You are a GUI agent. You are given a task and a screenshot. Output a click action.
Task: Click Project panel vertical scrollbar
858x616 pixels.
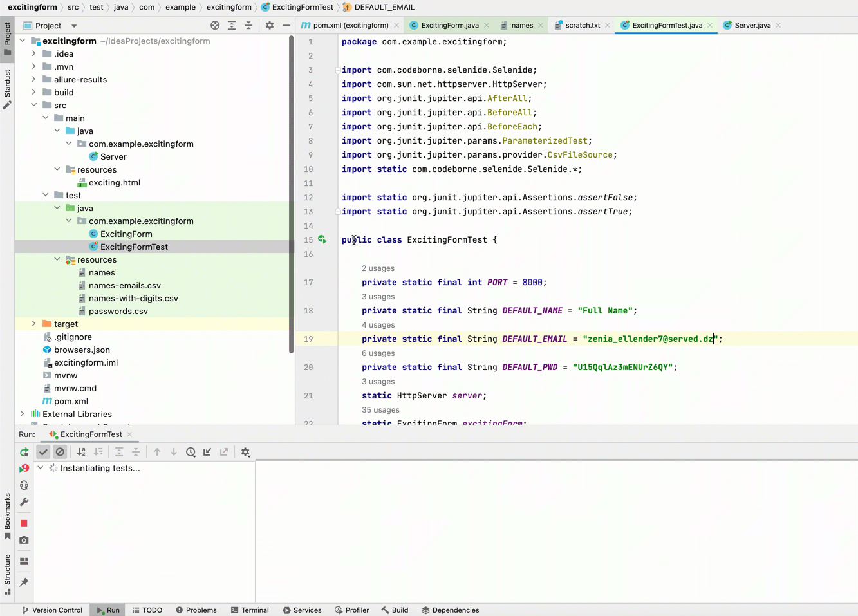[x=292, y=193]
